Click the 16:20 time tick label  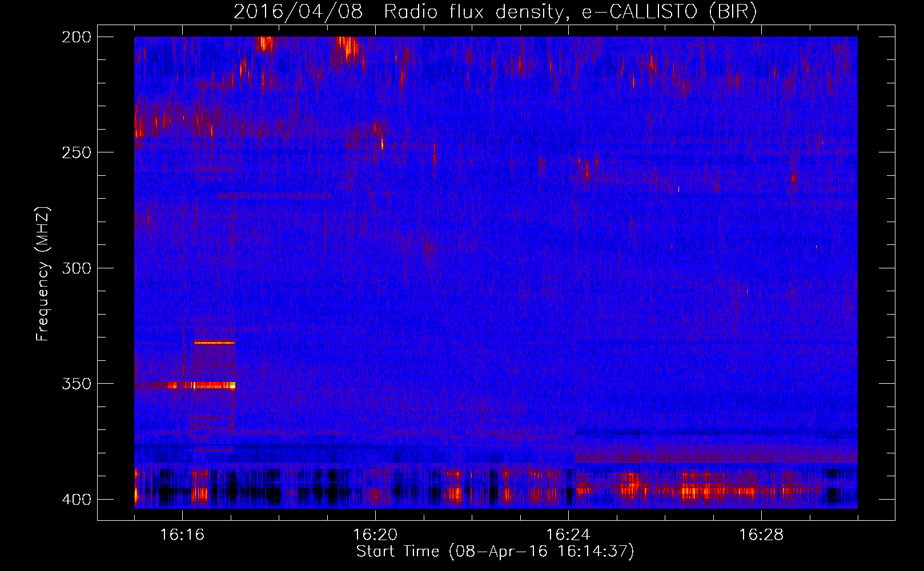375,534
